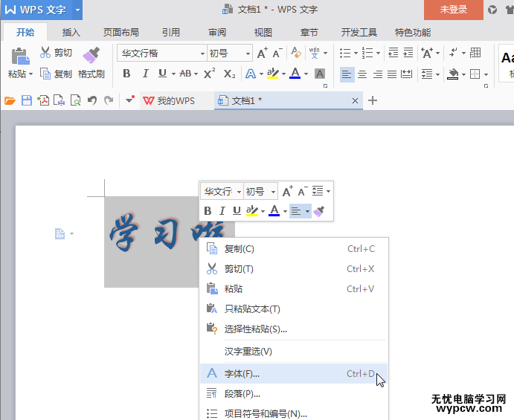The height and width of the screenshot is (420, 514).
Task: Toggle Underline in the ribbon
Action: click(162, 74)
